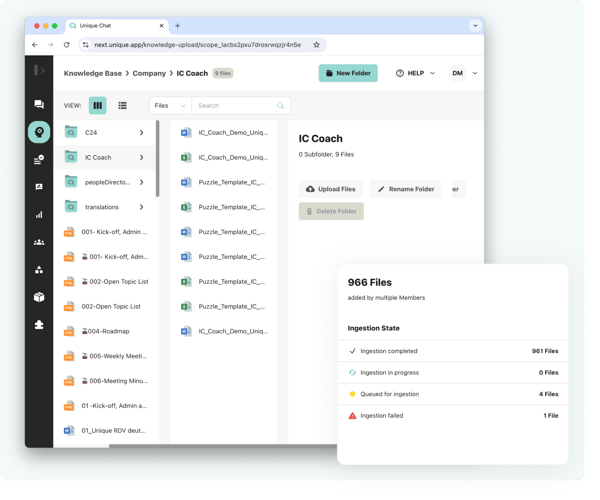600x500 pixels.
Task: Switch to column view layout
Action: pyautogui.click(x=98, y=105)
